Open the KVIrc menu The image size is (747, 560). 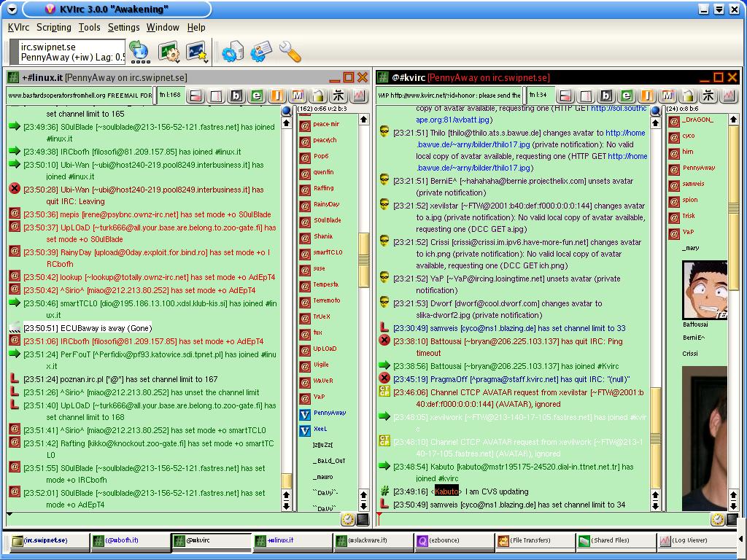point(18,28)
